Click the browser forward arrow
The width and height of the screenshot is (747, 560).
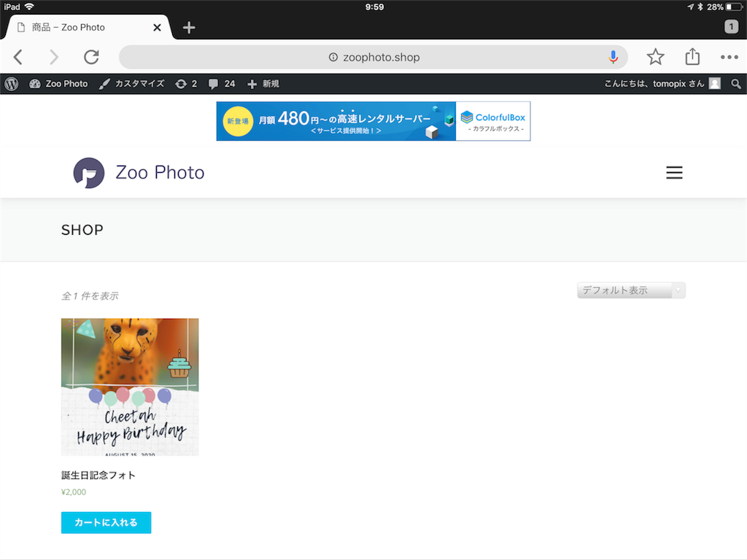coord(54,57)
